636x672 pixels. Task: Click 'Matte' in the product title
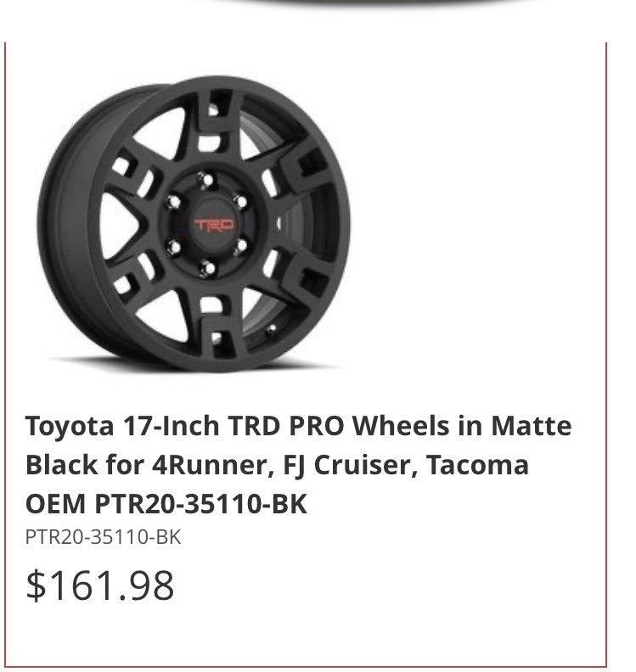coord(531,426)
